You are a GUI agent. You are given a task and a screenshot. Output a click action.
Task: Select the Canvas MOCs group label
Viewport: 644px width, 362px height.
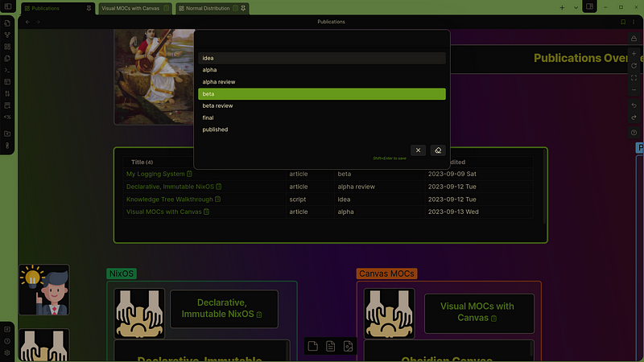pos(386,274)
